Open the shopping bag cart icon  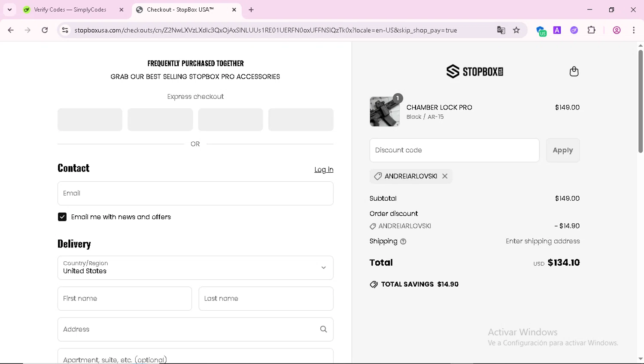(574, 71)
